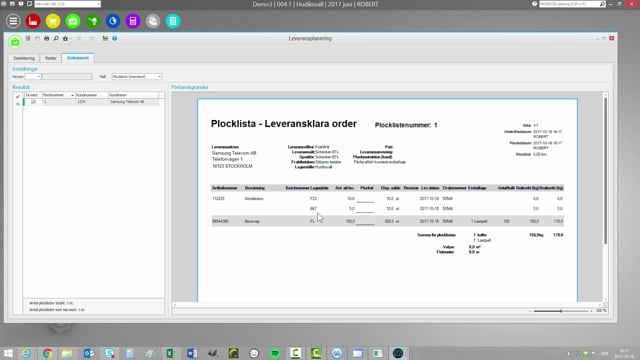Click the Windows Start button
The width and height of the screenshot is (640, 360).
[x=8, y=353]
